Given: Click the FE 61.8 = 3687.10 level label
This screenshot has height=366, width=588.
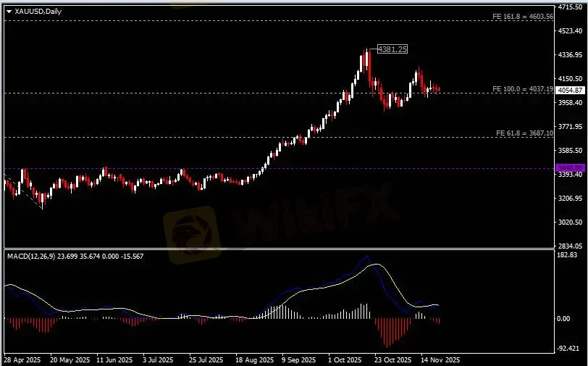Looking at the screenshot, I should 524,133.
